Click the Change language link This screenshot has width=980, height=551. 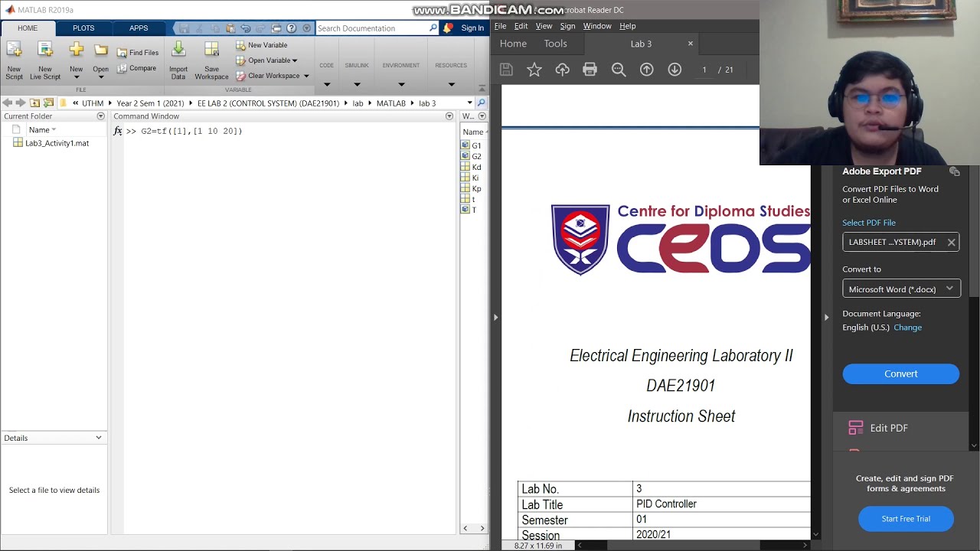pyautogui.click(x=907, y=328)
